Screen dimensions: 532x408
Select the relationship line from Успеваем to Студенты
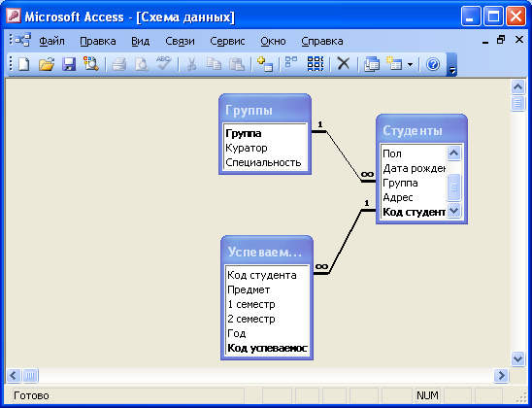tap(346, 240)
